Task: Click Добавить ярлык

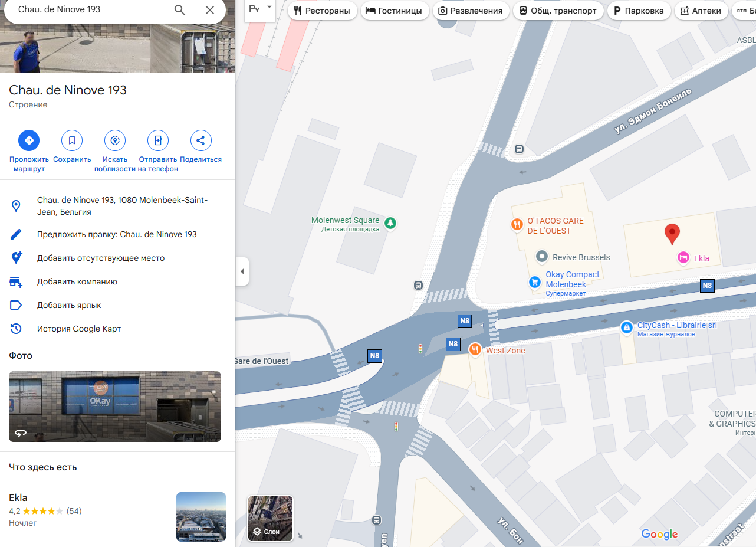Action: (117, 305)
